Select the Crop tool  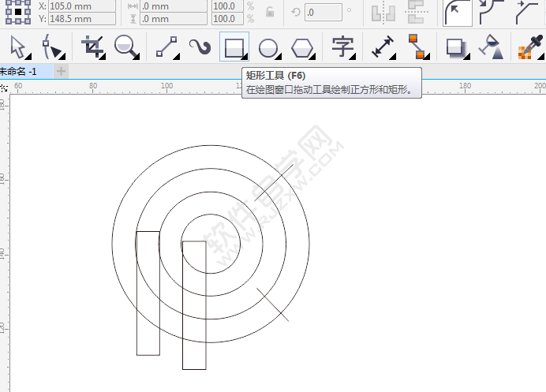point(93,48)
